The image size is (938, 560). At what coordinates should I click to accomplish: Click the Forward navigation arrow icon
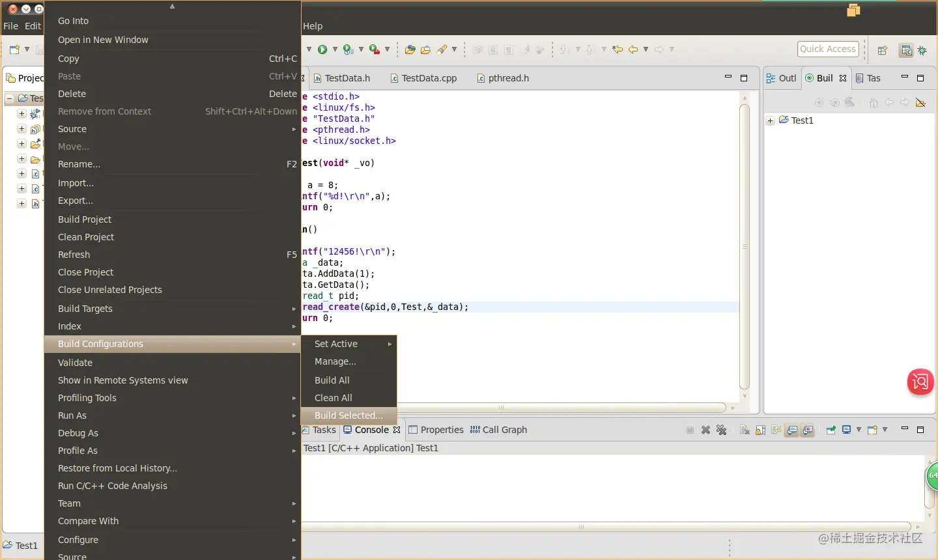tap(659, 49)
